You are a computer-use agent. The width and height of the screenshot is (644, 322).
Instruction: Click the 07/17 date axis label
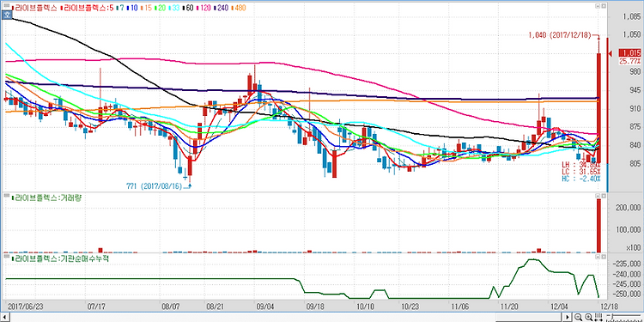click(x=96, y=307)
